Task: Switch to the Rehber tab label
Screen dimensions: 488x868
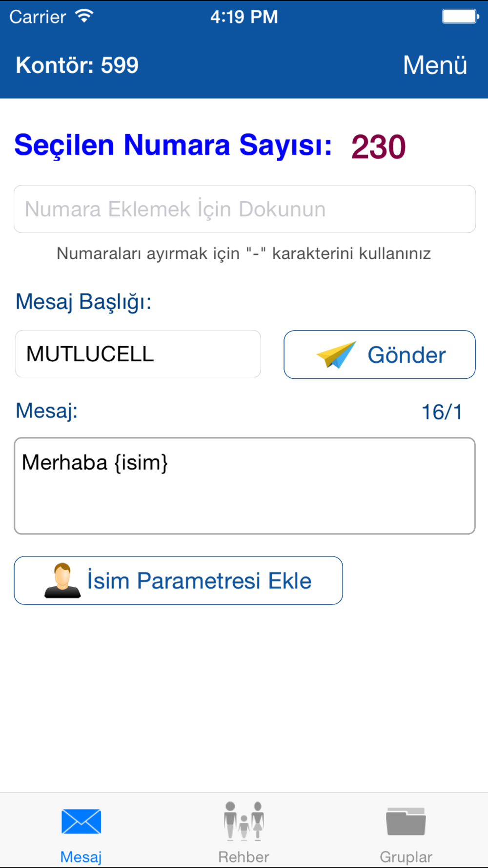Action: click(244, 857)
